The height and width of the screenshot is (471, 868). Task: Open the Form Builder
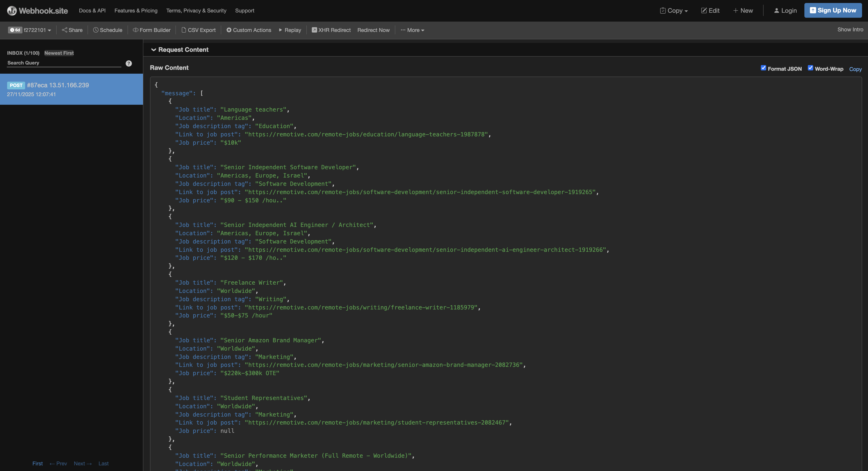[x=152, y=30]
